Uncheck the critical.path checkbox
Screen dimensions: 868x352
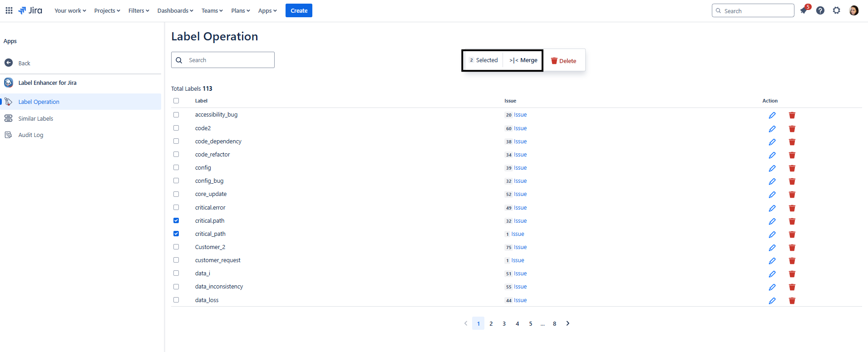176,220
